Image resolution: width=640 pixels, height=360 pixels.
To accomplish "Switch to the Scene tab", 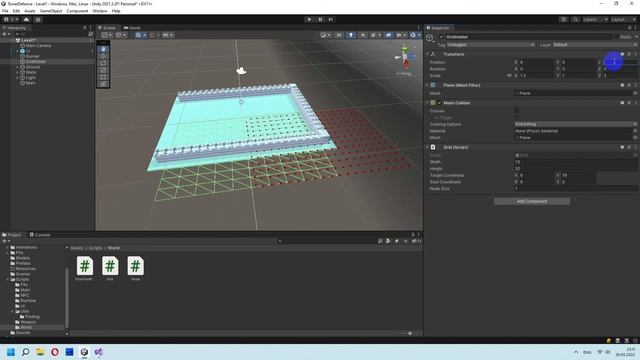I will point(107,28).
